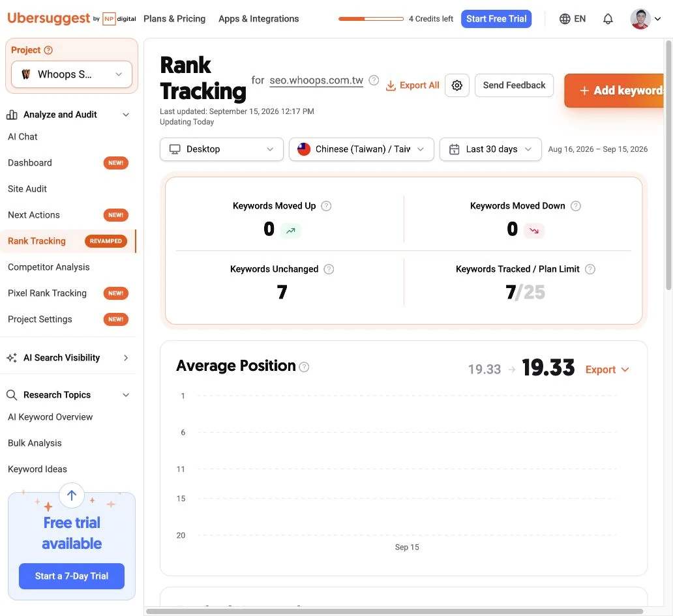Click the Add keywords button

coord(614,91)
